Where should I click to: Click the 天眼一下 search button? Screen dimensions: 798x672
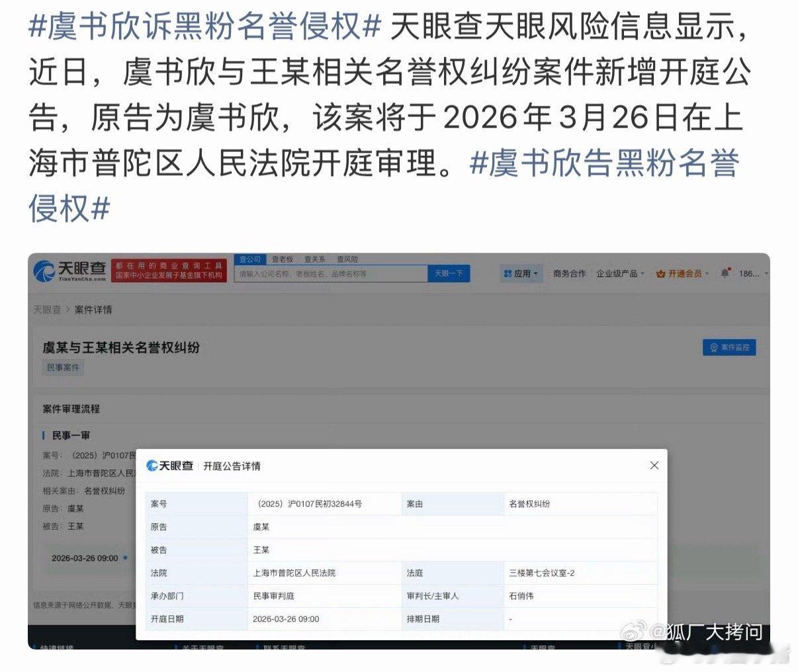click(449, 273)
